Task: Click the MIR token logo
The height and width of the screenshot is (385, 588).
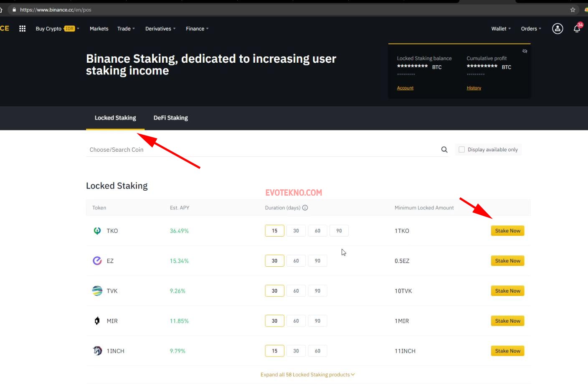Action: (x=97, y=321)
